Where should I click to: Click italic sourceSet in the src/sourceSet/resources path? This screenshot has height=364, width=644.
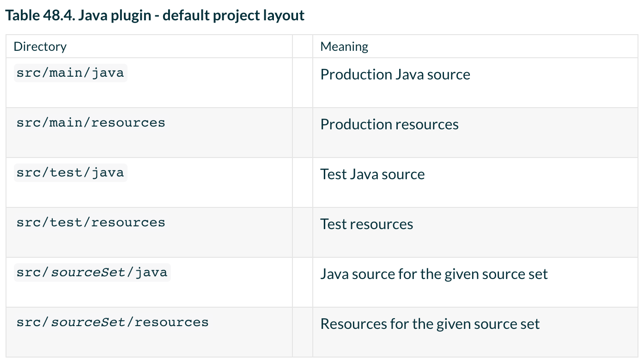coord(88,322)
